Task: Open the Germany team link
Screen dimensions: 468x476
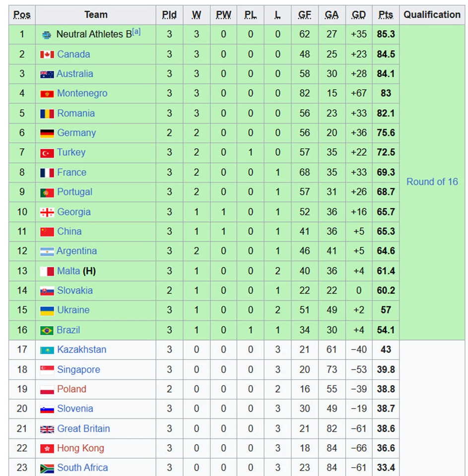Action: [x=76, y=133]
